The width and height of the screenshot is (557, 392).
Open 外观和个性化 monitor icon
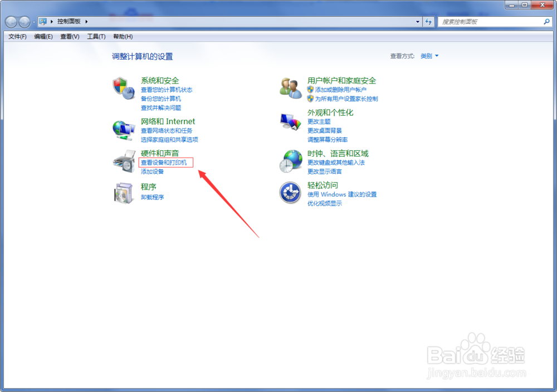[x=290, y=122]
